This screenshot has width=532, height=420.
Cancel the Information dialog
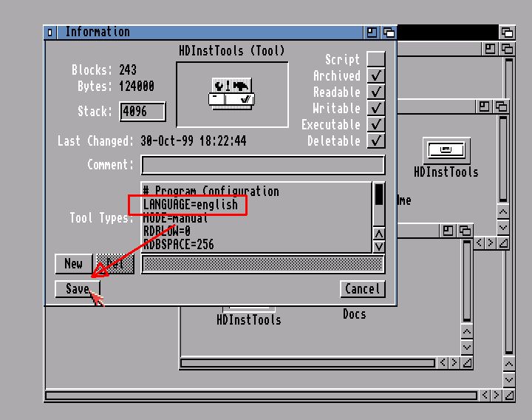pos(363,288)
